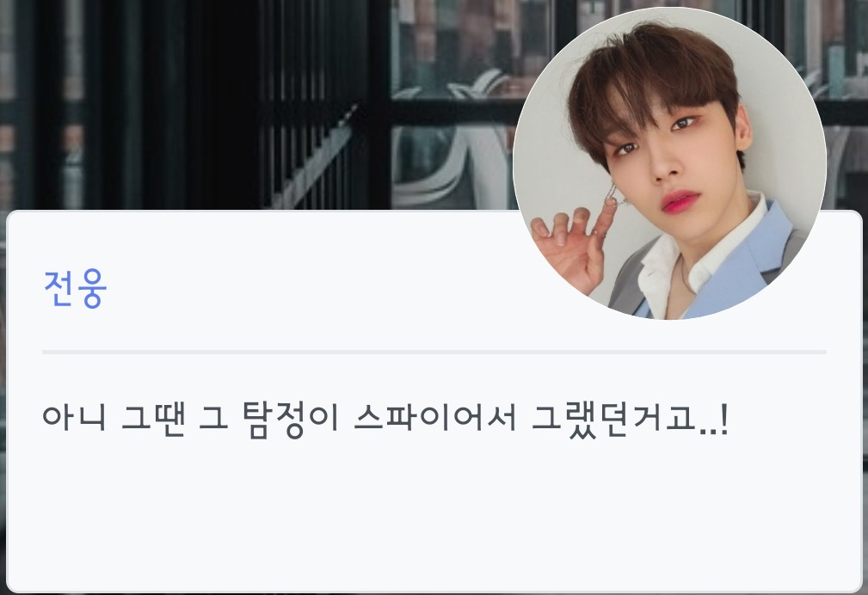The height and width of the screenshot is (595, 868).
Task: Open the circular character portrait
Action: point(670,163)
